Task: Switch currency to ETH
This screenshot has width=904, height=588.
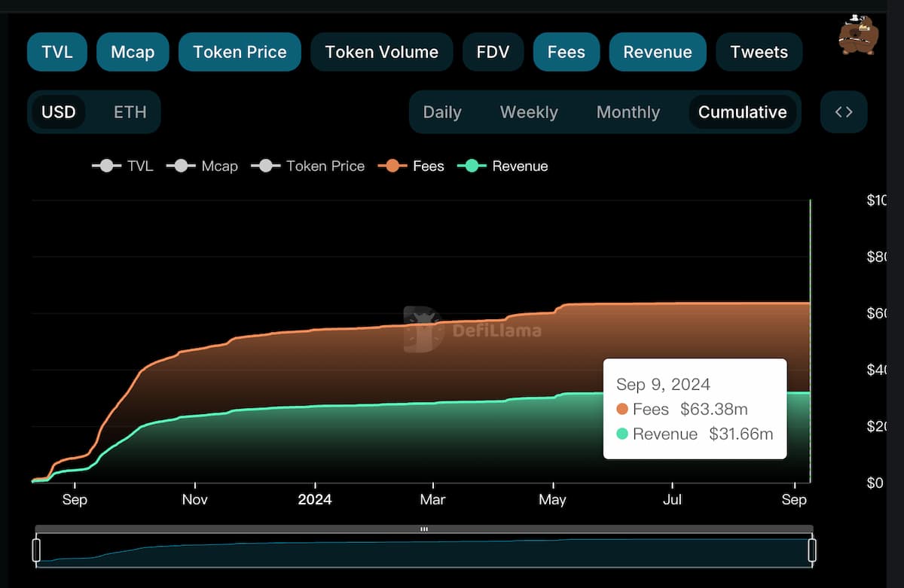Action: click(x=130, y=112)
